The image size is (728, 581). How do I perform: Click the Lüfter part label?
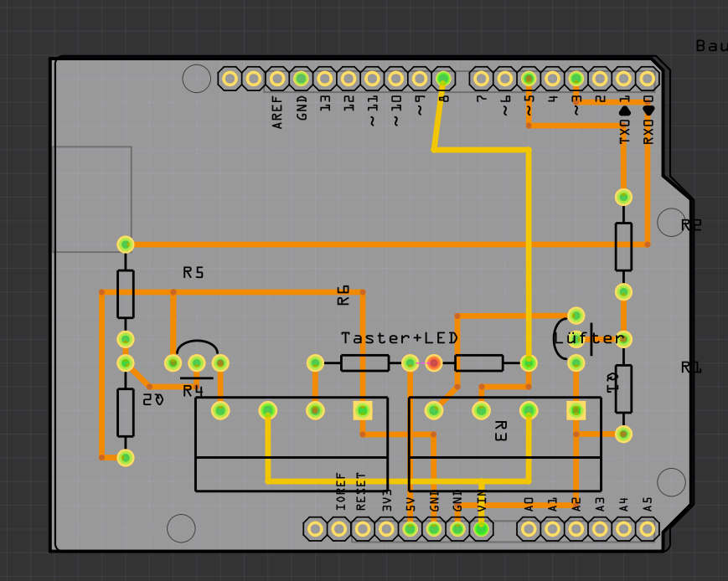pos(589,338)
